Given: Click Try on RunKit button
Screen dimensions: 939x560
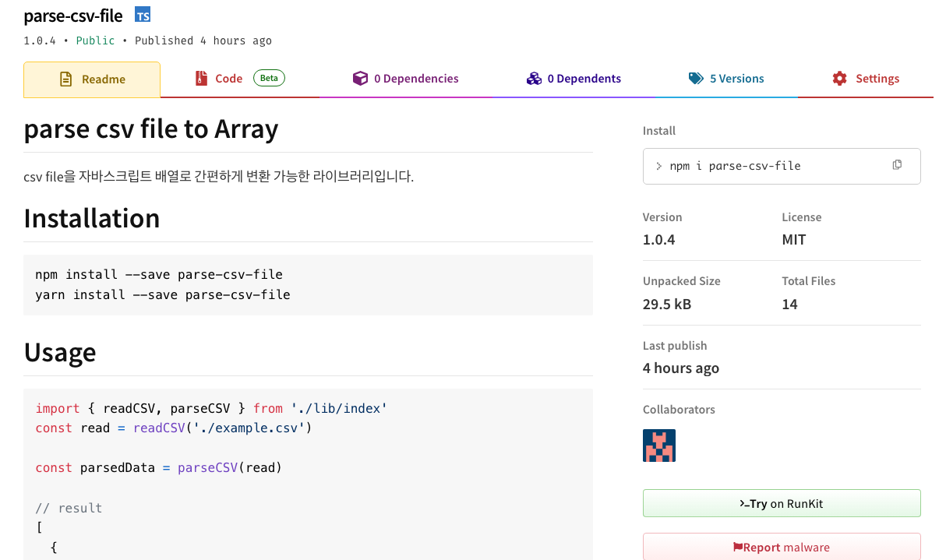Looking at the screenshot, I should [781, 503].
